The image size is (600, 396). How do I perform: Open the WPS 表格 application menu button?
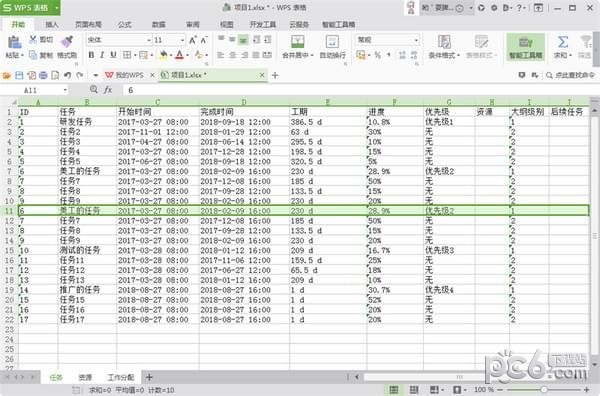click(30, 7)
